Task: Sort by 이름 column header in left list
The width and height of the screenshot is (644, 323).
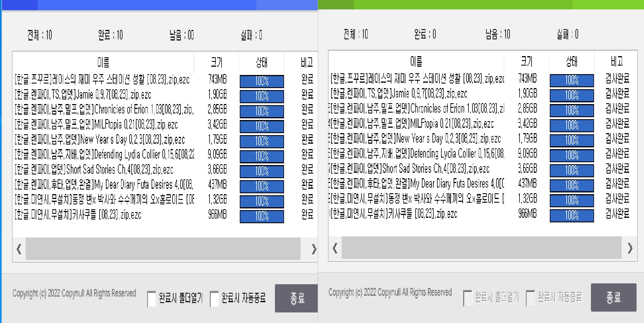Action: pos(103,62)
